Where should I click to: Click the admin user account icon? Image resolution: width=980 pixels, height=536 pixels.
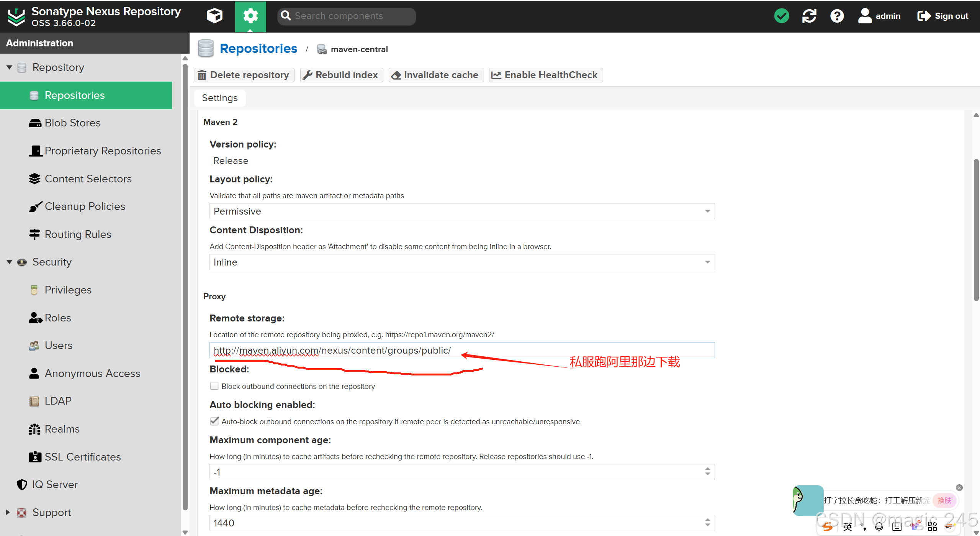click(x=865, y=16)
